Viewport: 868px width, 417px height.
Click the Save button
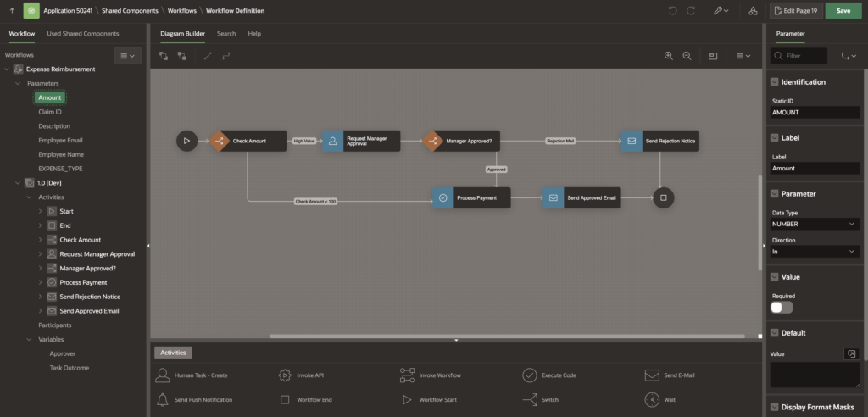click(843, 11)
